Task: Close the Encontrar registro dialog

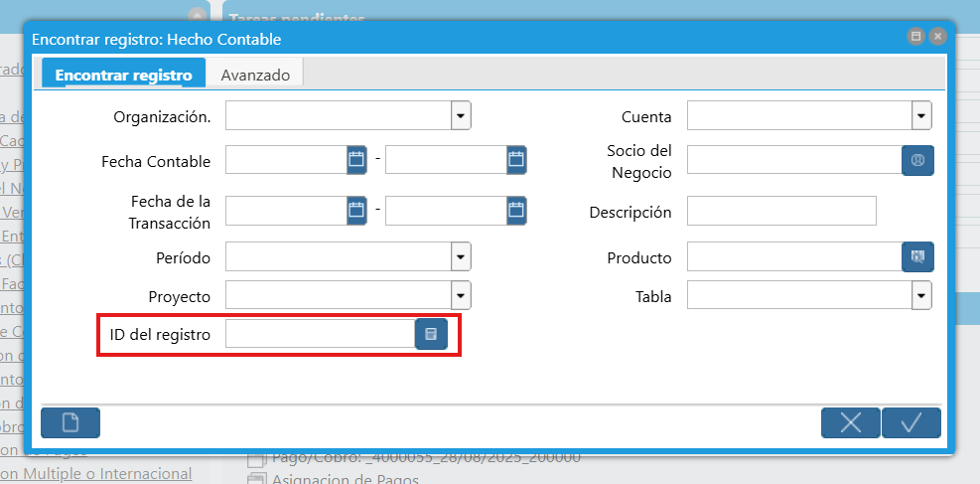Action: click(x=937, y=36)
